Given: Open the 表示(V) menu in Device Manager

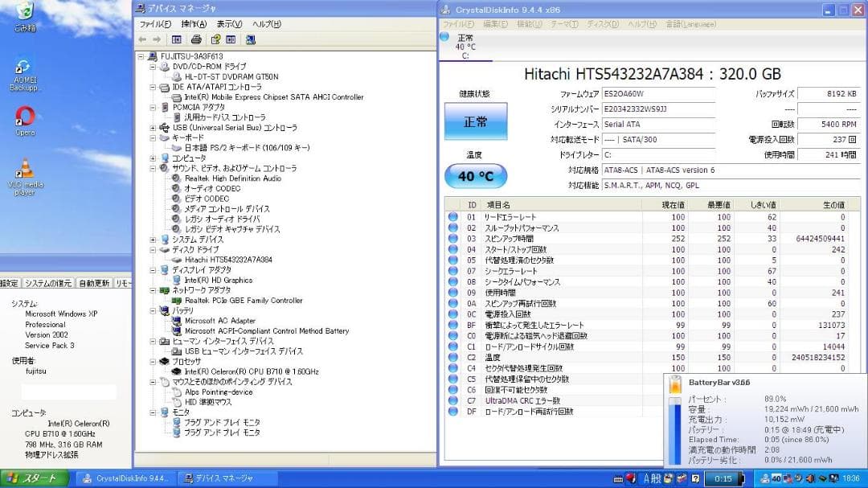Looking at the screenshot, I should pos(229,24).
